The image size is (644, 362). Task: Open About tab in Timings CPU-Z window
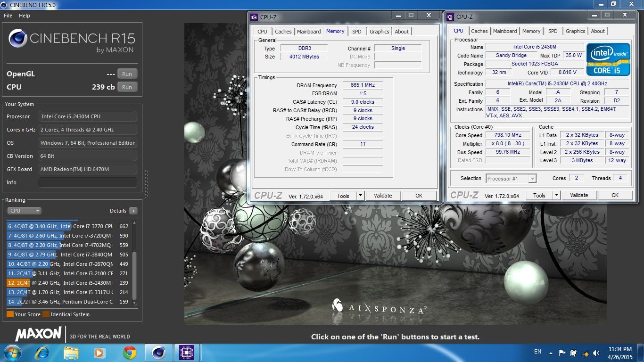coord(402,32)
